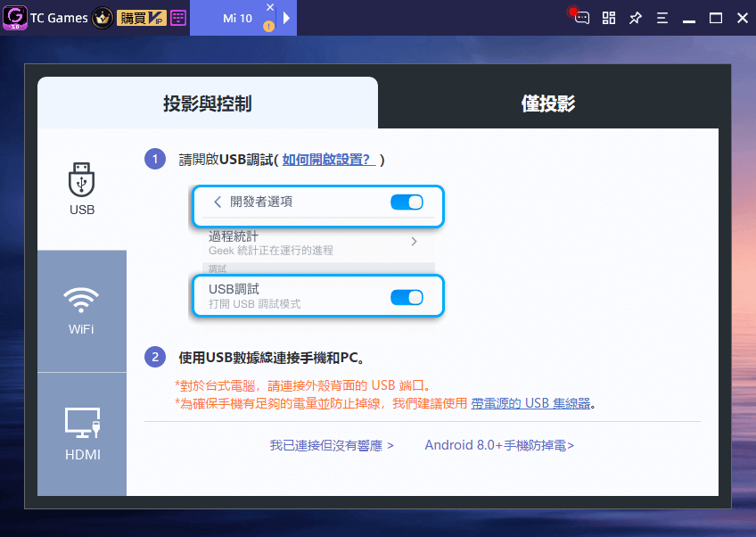This screenshot has height=537, width=756.
Task: Click 我已連接但沒有響應 link
Action: coord(332,445)
